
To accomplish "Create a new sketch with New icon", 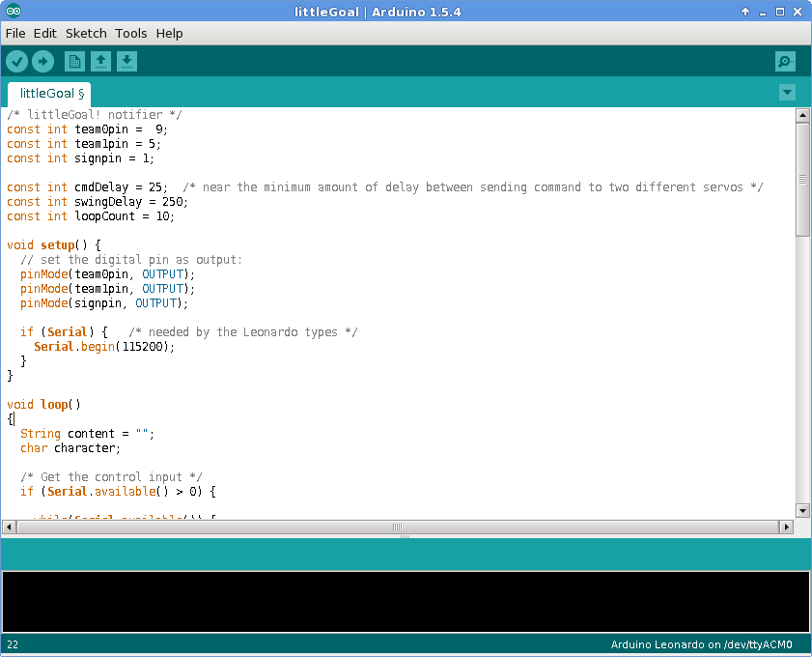I will point(74,62).
